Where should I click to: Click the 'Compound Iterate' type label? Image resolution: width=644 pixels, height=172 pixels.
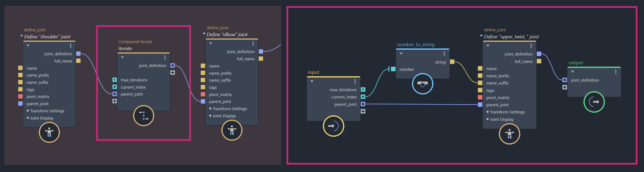(135, 42)
